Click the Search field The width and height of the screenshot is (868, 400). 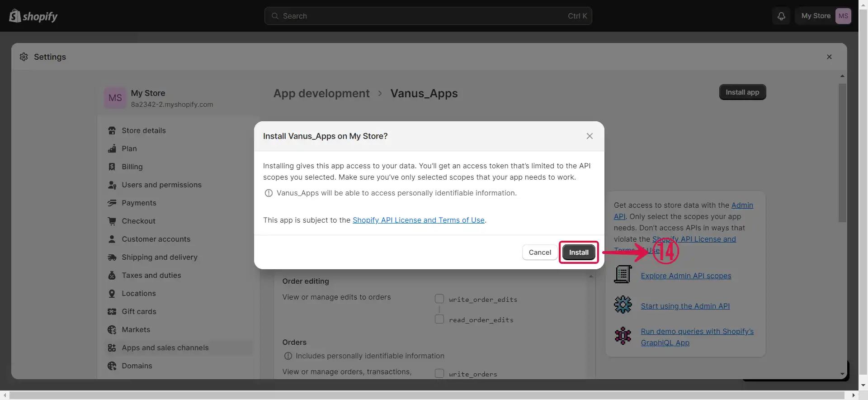(x=428, y=16)
